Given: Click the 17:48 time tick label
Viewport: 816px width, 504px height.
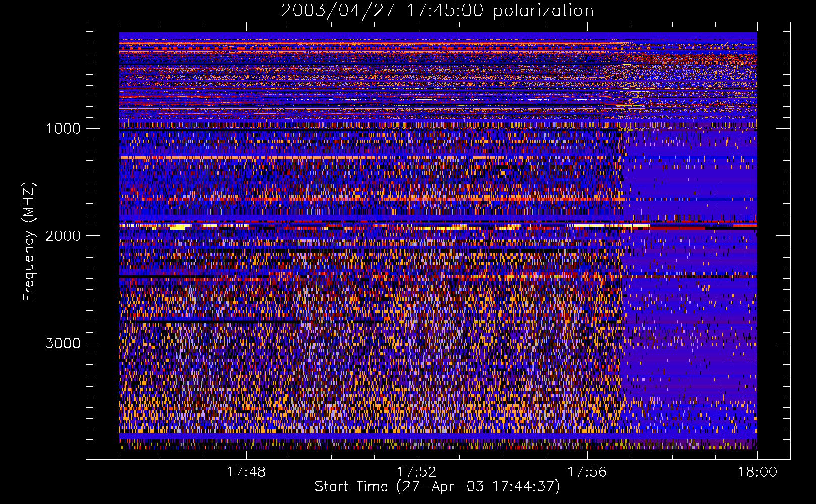Looking at the screenshot, I should [246, 472].
